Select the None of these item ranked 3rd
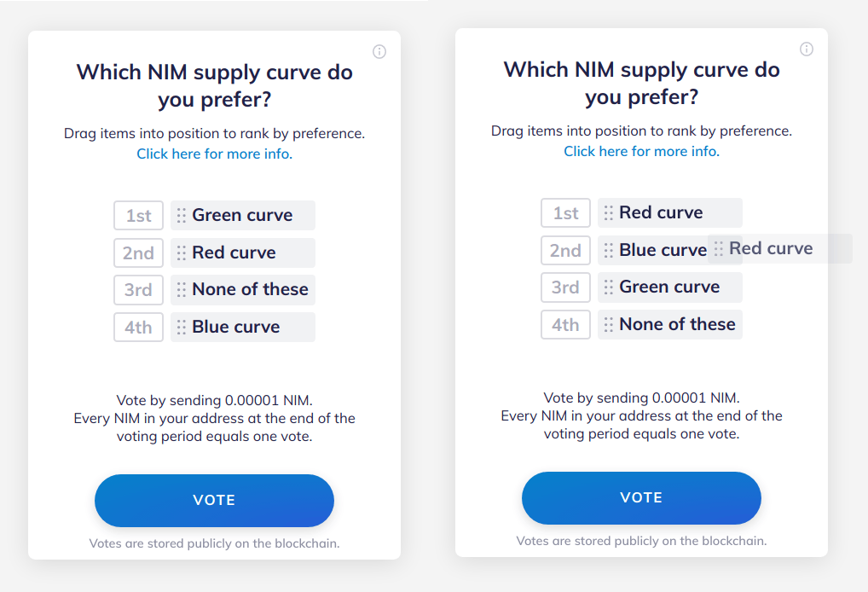868x592 pixels. 250,290
